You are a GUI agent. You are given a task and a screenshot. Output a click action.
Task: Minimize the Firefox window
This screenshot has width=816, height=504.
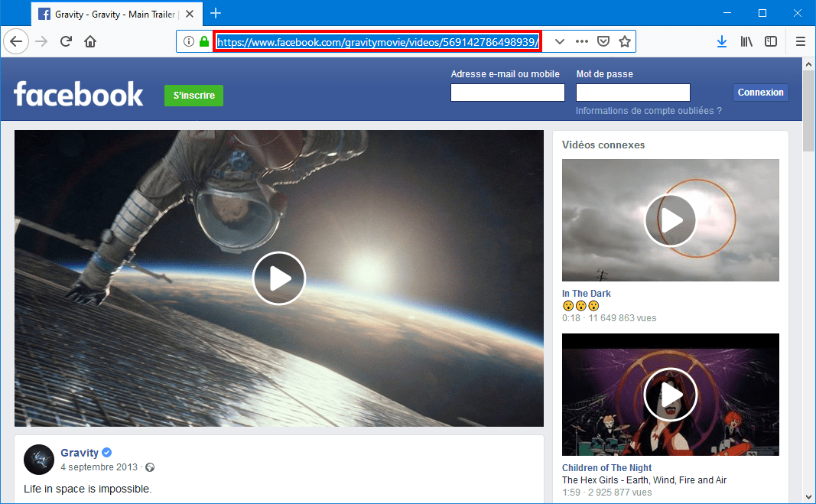coord(727,13)
